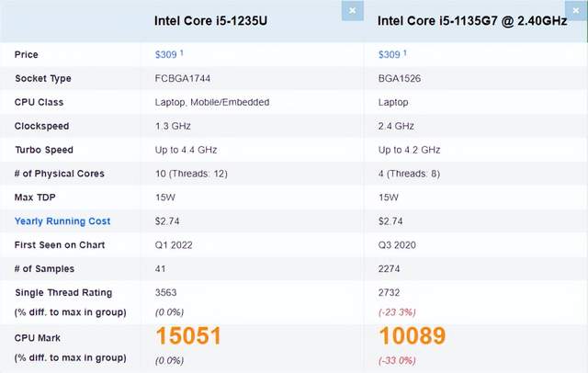Click the Q1 2022 first seen value

(174, 245)
